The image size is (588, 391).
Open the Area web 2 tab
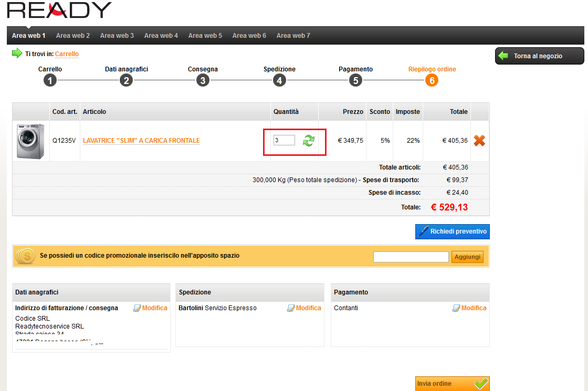point(73,36)
